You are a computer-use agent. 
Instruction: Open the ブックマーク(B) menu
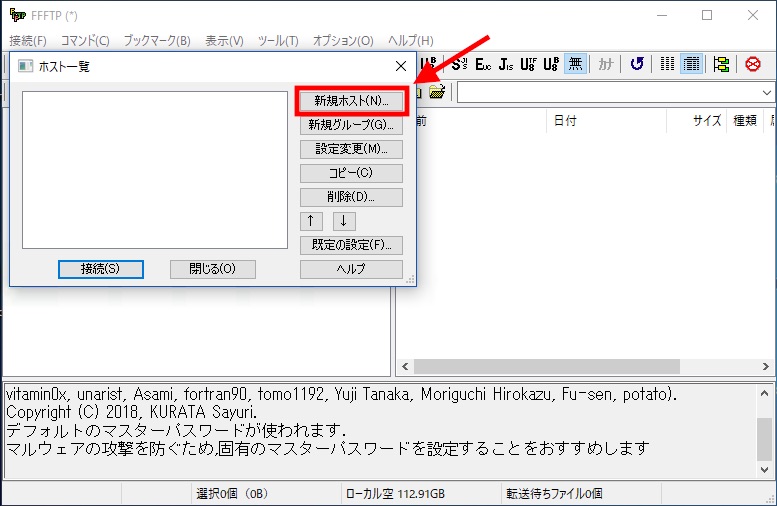[157, 41]
